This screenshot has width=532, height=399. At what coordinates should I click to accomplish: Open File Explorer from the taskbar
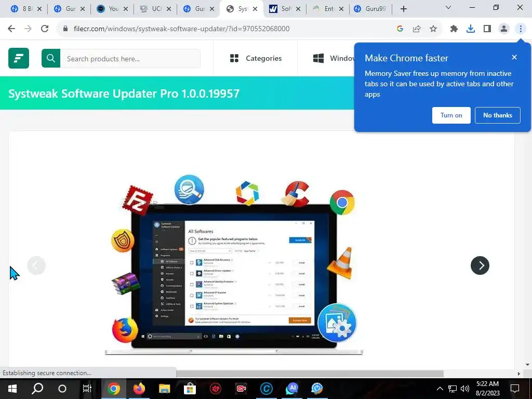click(164, 389)
